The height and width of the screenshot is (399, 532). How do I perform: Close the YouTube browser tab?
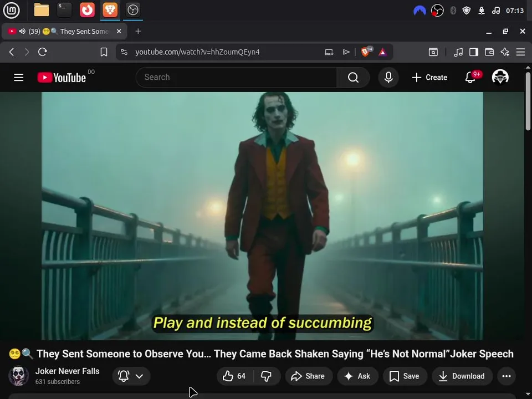(119, 31)
